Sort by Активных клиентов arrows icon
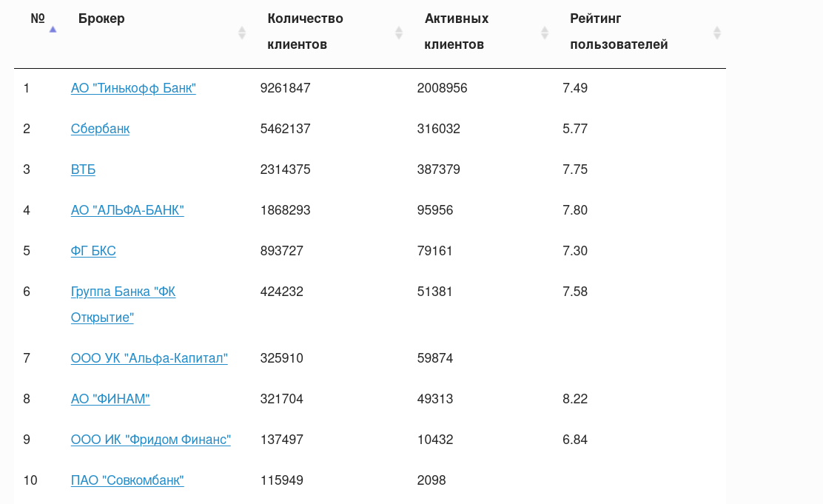Image resolution: width=823 pixels, height=504 pixels. coord(545,33)
